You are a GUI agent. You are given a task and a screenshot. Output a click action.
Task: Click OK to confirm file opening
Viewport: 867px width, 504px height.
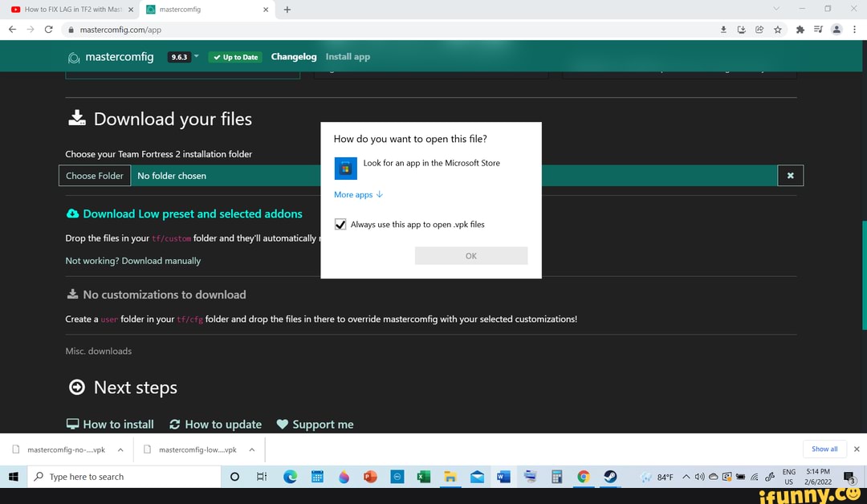pos(470,255)
